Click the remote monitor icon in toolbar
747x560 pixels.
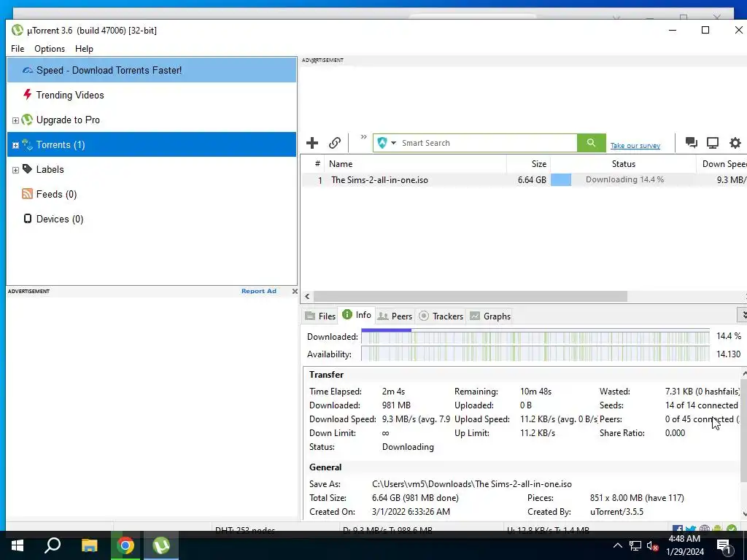[x=713, y=142]
